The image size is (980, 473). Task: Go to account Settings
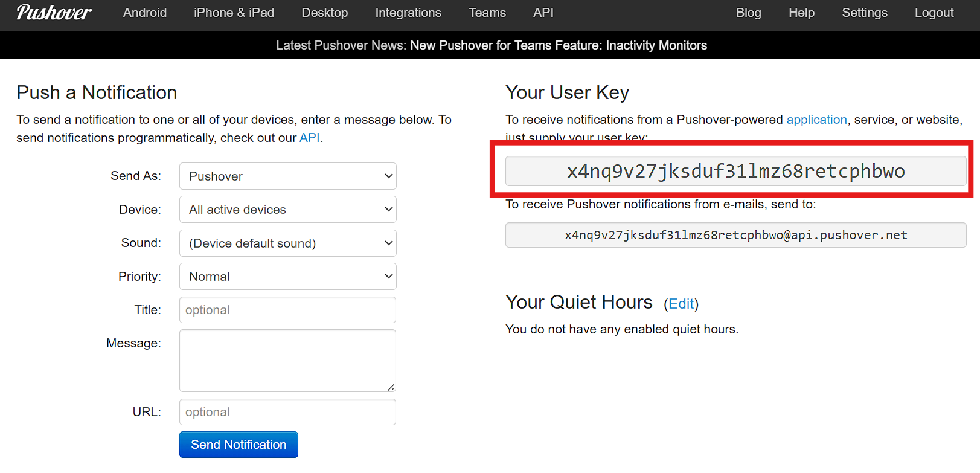864,13
